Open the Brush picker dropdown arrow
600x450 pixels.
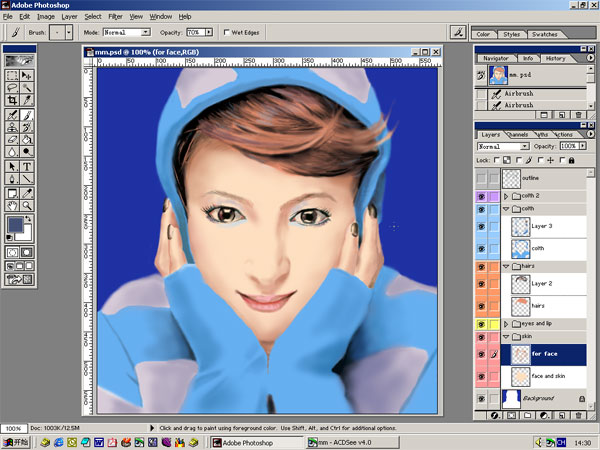coord(69,33)
